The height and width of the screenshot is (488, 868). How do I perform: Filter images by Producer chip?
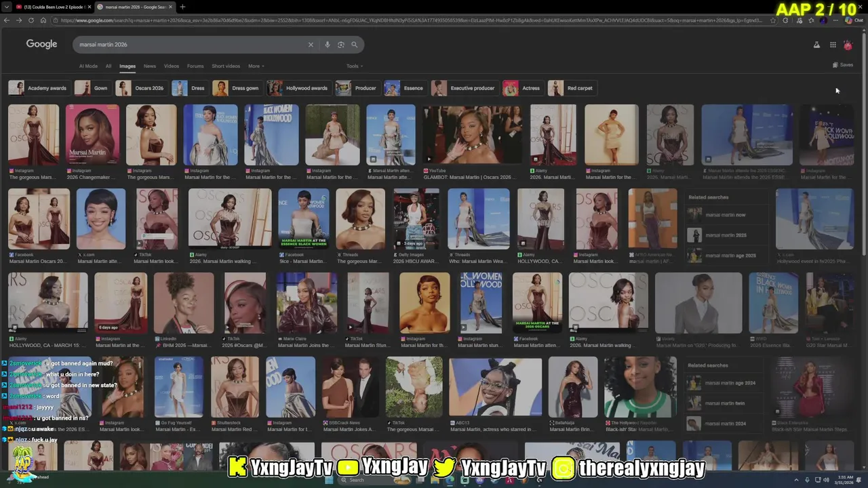click(357, 88)
